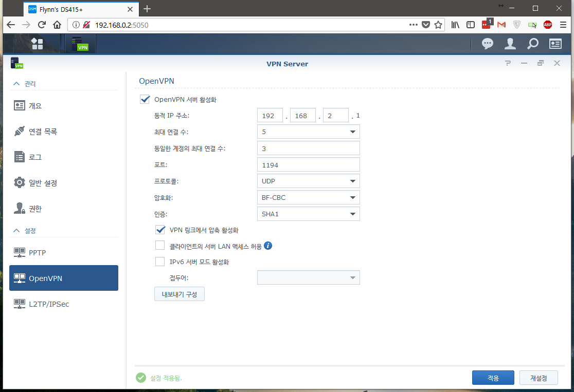Open 인증 SHA1 dropdown
Screen dimensions: 574x392
pos(309,214)
